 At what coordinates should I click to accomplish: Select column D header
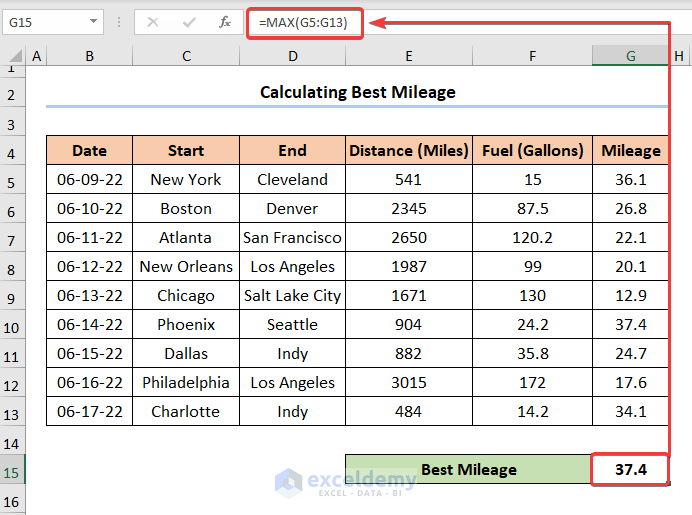293,56
